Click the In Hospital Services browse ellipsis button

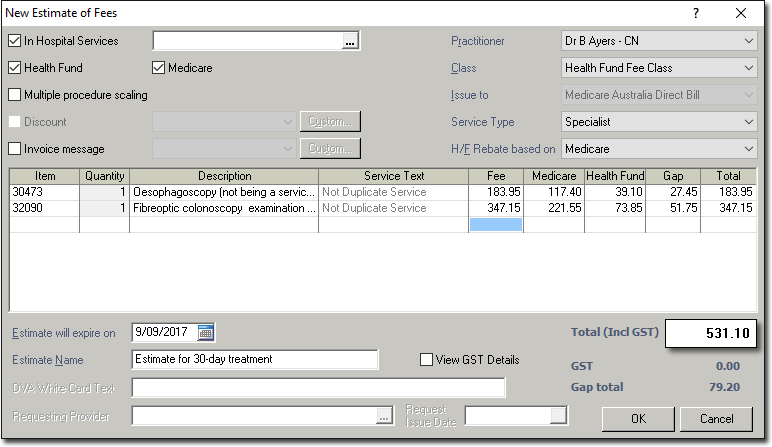click(x=349, y=41)
